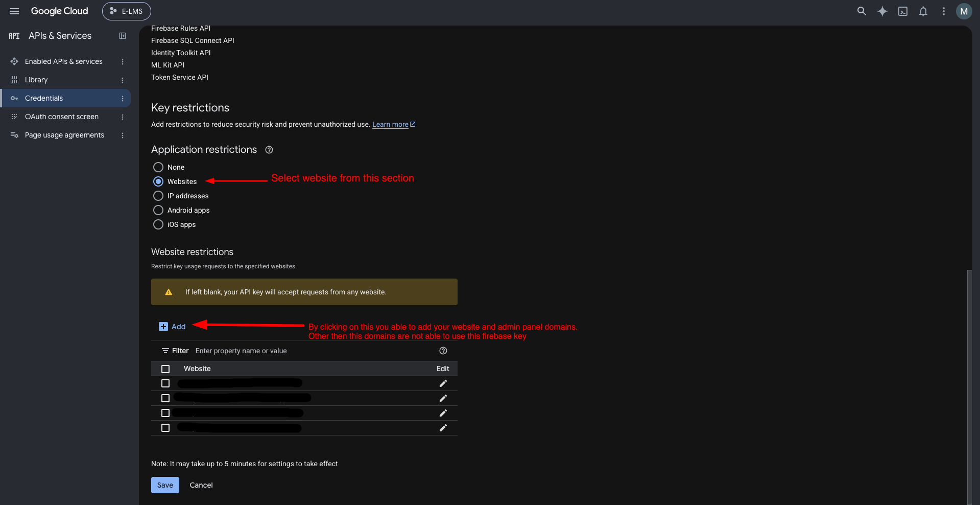Open more options for Library
The height and width of the screenshot is (505, 980).
click(123, 80)
